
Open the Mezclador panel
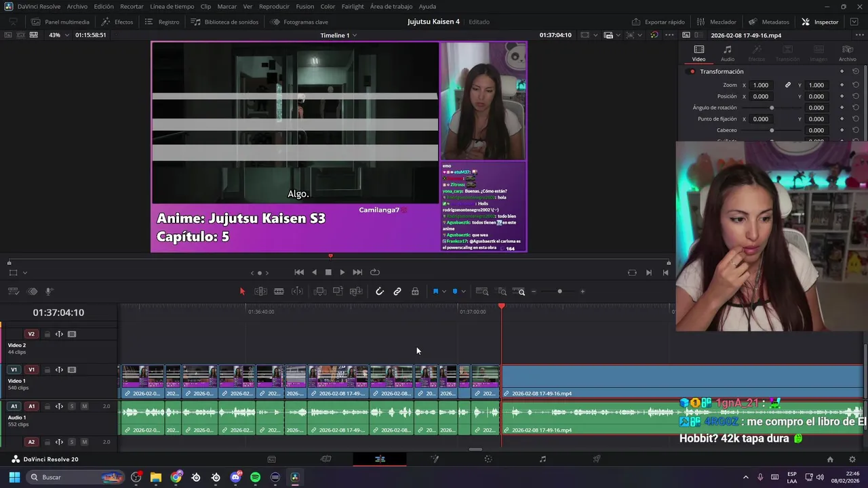(x=716, y=22)
